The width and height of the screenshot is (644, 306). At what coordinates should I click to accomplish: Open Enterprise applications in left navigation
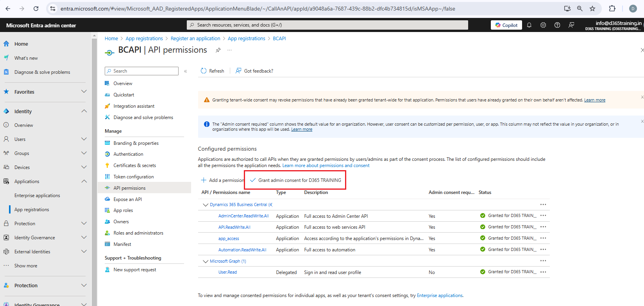click(x=37, y=196)
